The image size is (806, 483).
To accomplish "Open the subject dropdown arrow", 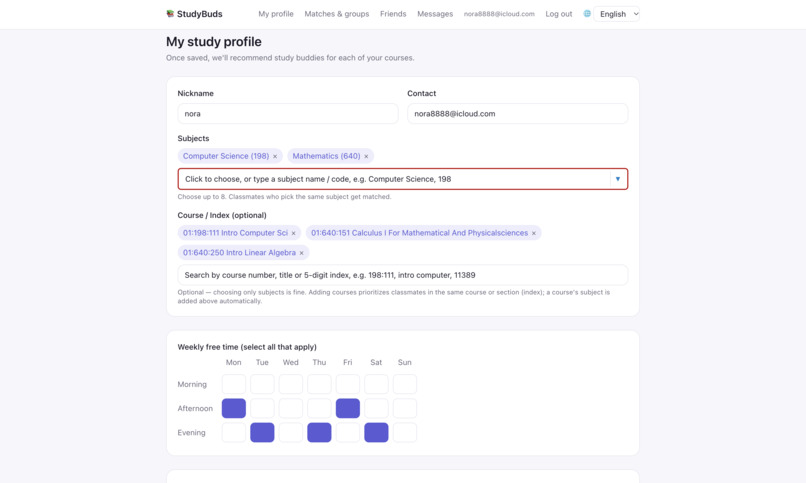I will click(618, 179).
